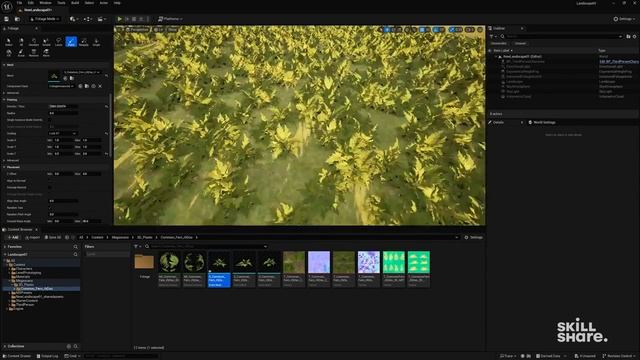Open the File menu
The width and height of the screenshot is (640, 360).
pyautogui.click(x=19, y=3)
